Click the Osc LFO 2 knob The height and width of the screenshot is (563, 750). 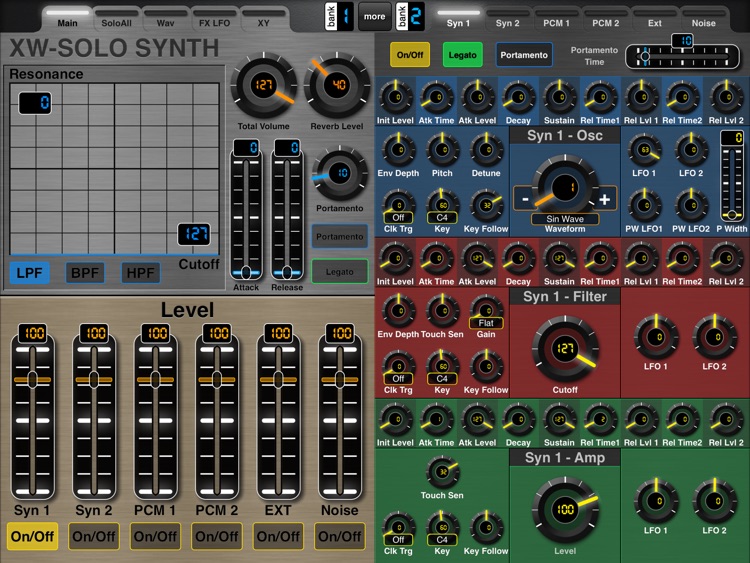pos(691,150)
